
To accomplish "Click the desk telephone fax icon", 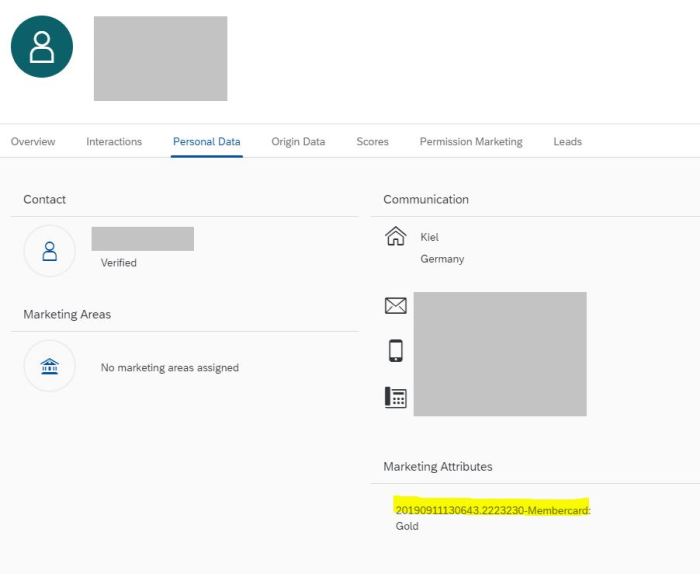I will click(396, 397).
